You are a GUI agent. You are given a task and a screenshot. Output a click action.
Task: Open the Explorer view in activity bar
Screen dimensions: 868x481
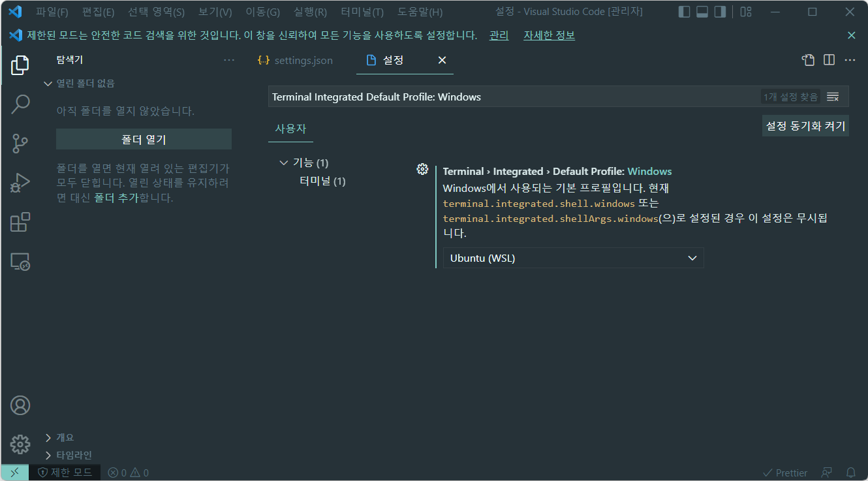coord(20,65)
